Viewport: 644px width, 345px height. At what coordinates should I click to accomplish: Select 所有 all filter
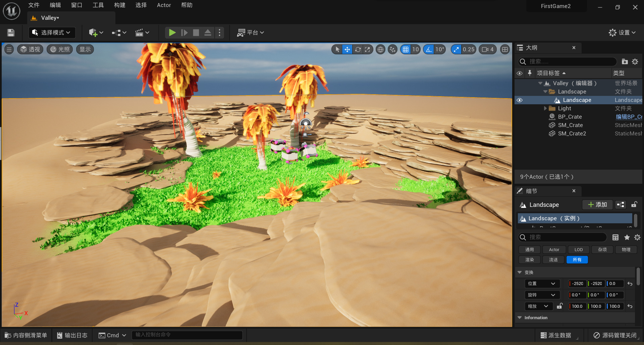[577, 260]
